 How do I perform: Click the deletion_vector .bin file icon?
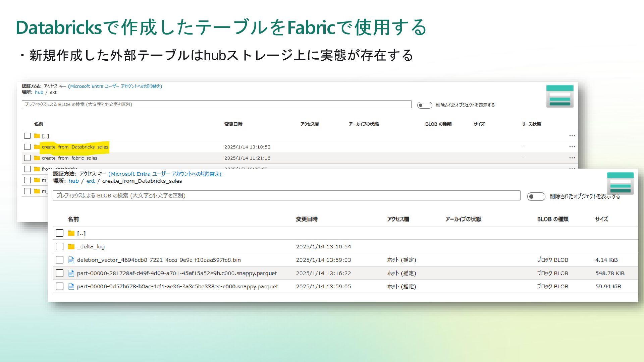coord(71,260)
